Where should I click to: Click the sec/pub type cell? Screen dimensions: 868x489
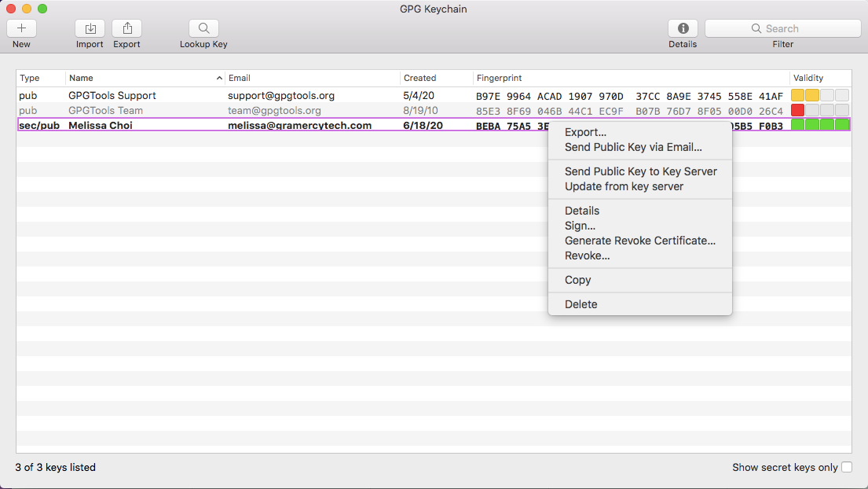point(39,125)
